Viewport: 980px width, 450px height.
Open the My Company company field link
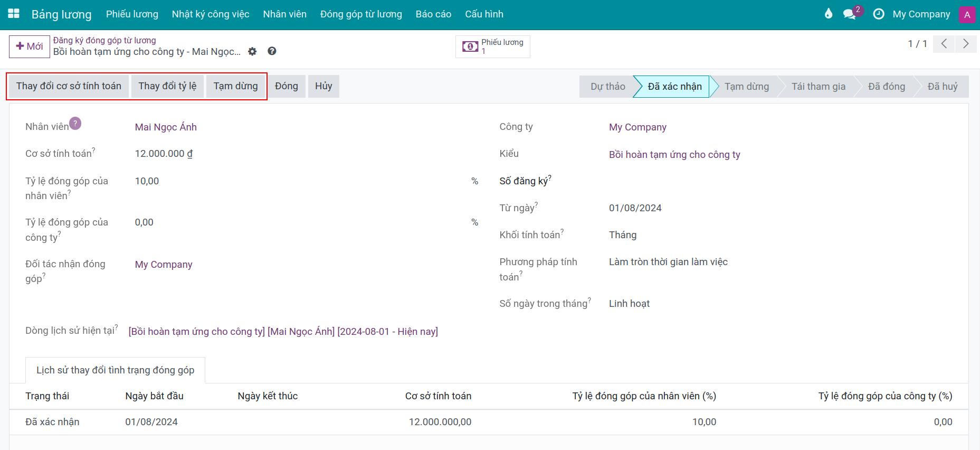pyautogui.click(x=638, y=127)
